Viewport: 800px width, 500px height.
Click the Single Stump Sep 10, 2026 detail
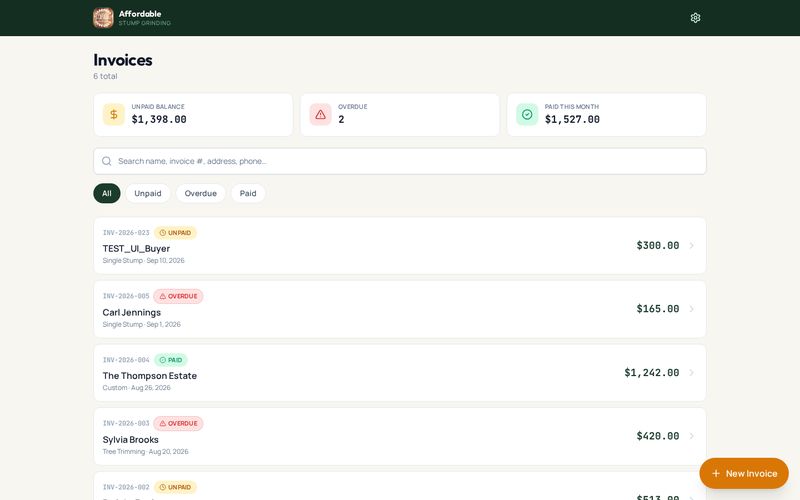pos(143,261)
